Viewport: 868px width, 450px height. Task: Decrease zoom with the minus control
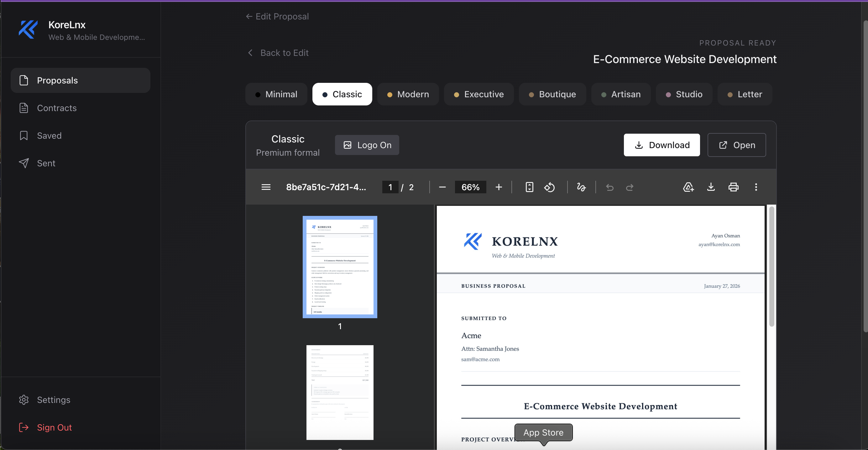442,187
